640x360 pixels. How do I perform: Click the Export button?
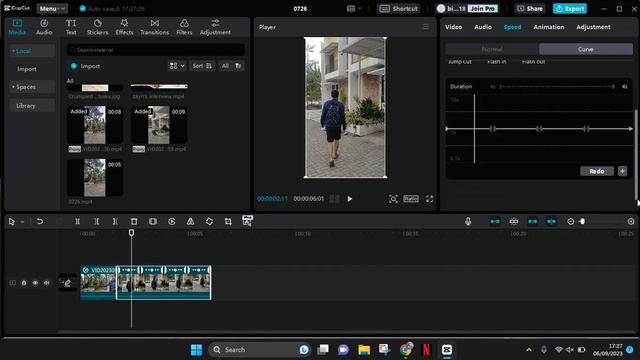click(570, 9)
